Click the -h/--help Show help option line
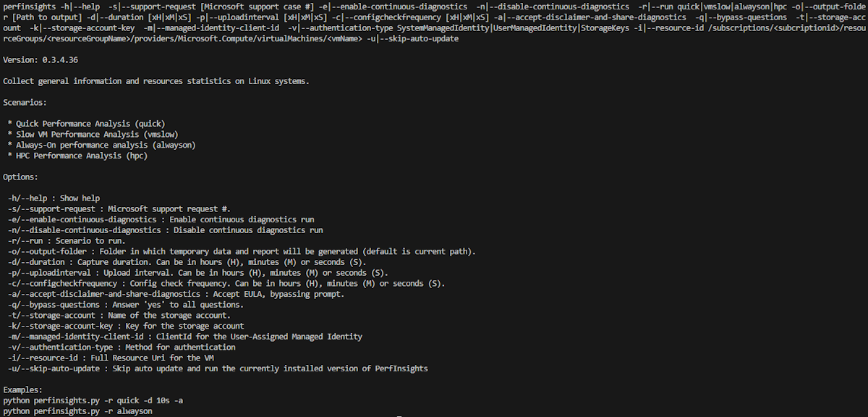This screenshot has height=417, width=868. coord(54,198)
